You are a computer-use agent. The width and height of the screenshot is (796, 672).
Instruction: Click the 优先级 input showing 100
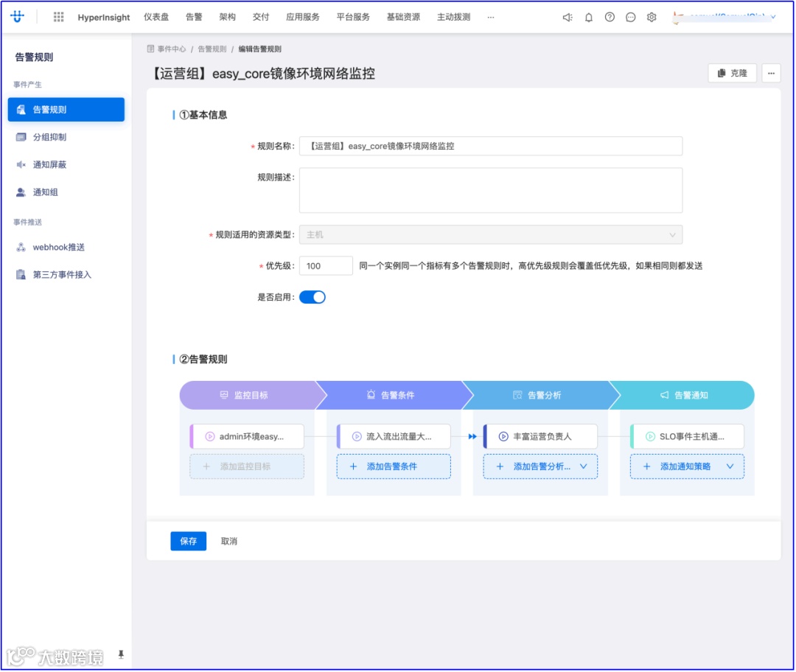click(x=326, y=266)
